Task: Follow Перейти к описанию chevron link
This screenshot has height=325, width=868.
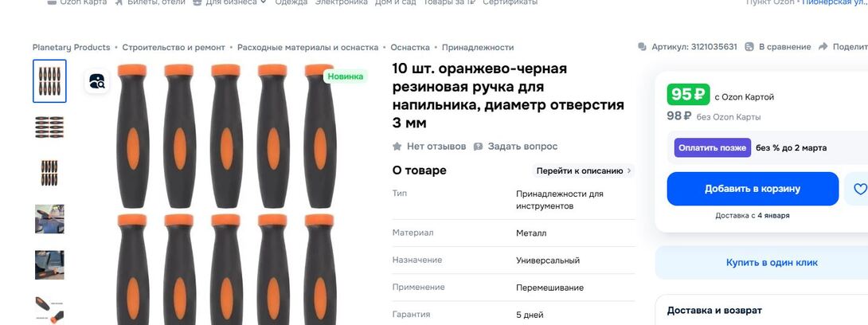Action: coord(584,171)
